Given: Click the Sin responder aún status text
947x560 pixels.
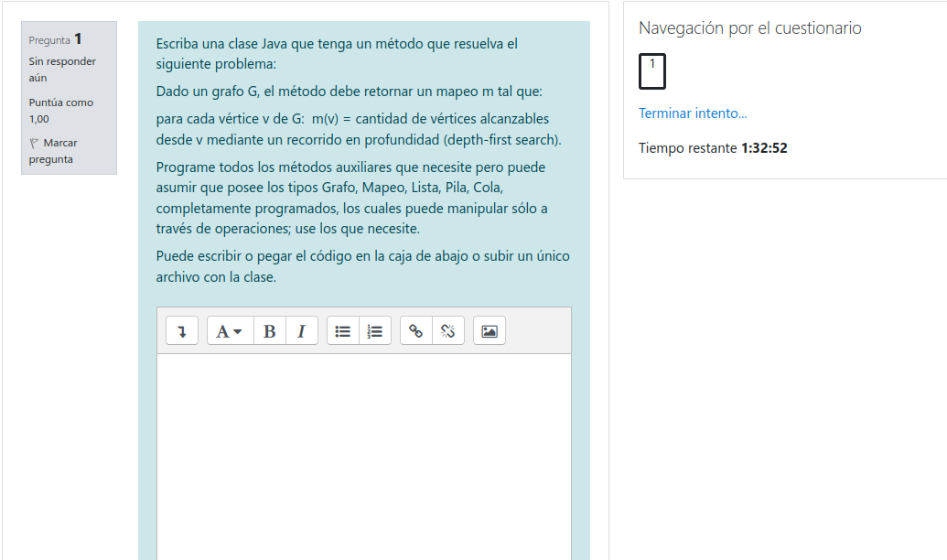Looking at the screenshot, I should click(x=62, y=70).
